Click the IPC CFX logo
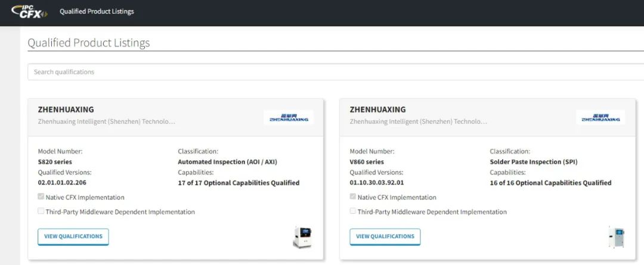The image size is (644, 265). point(29,11)
